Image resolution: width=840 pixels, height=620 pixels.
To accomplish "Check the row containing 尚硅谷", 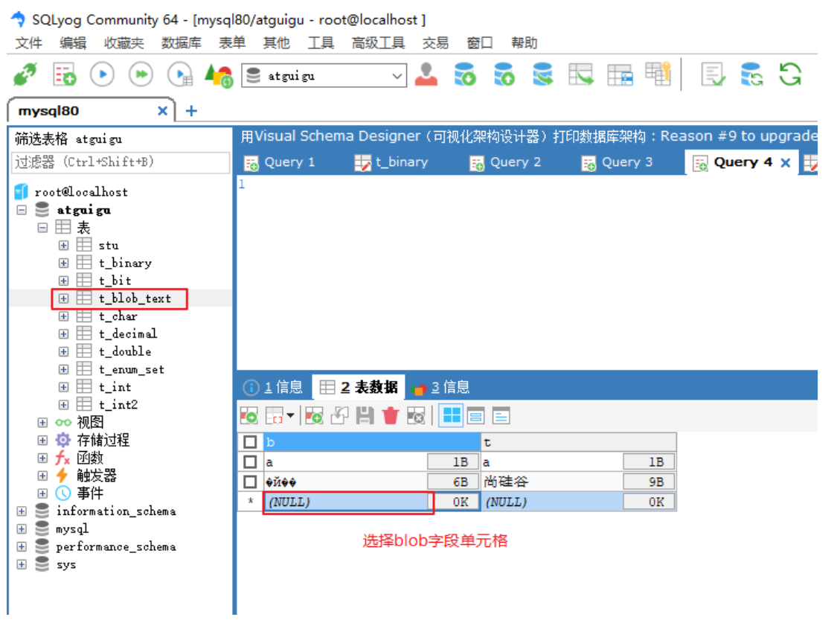I will (250, 482).
